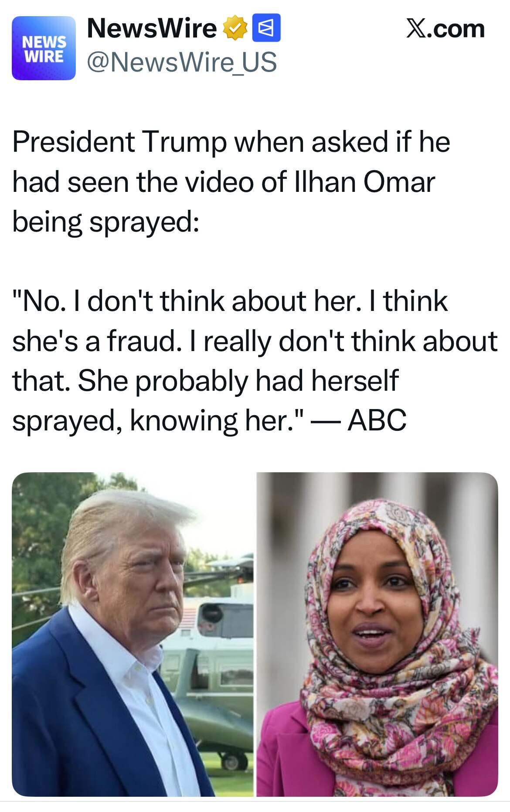Open the right photo of woman in floral headscarf

click(377, 635)
